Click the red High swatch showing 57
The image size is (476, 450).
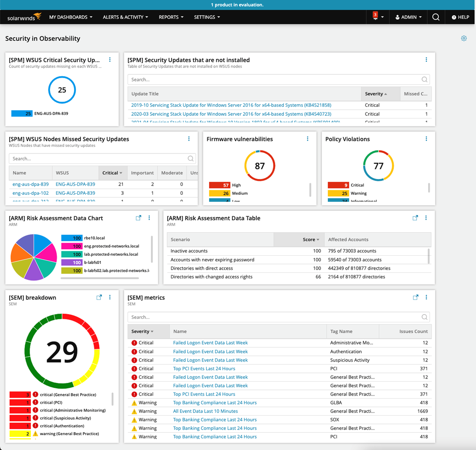click(219, 185)
